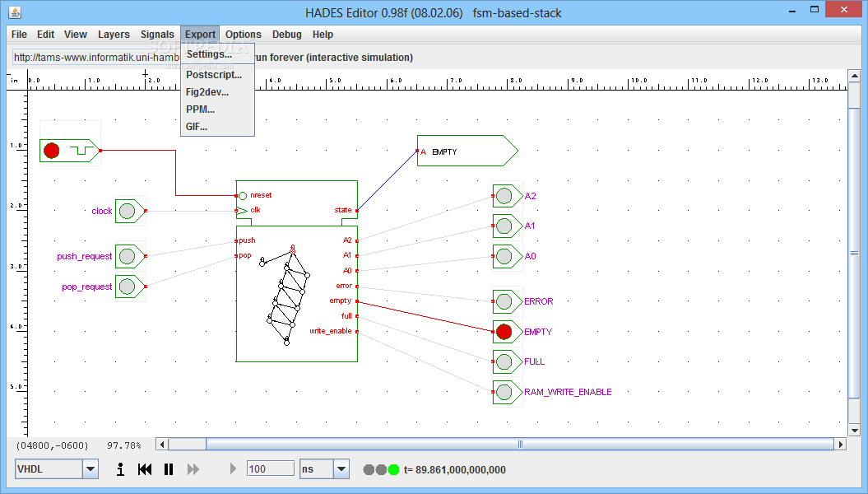Rewind the simulation to start
The image size is (868, 494).
[x=145, y=469]
